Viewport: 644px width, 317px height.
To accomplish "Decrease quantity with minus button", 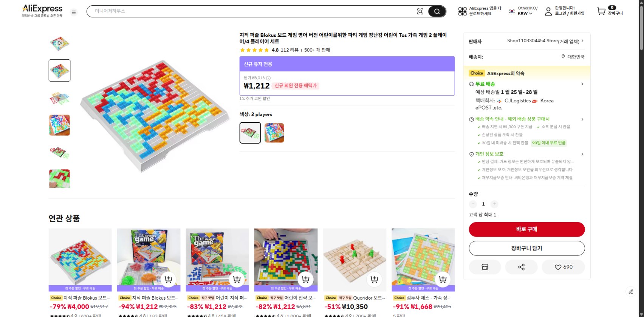I will click(x=473, y=204).
